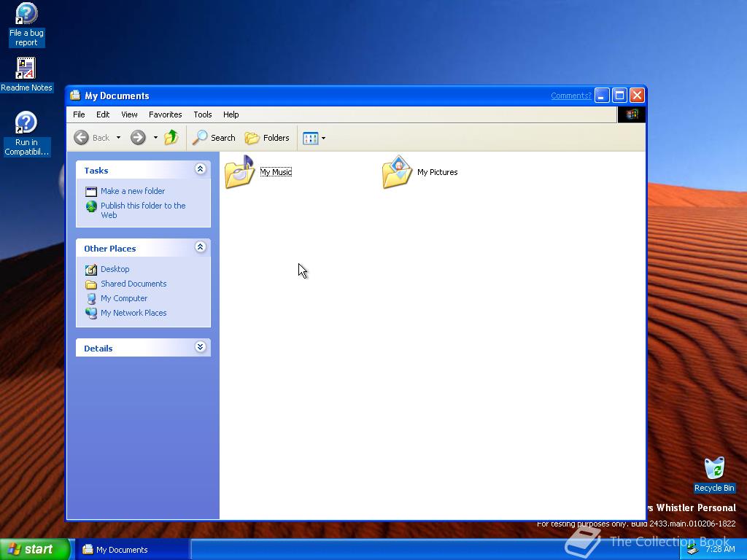Expand the Details panel

200,347
